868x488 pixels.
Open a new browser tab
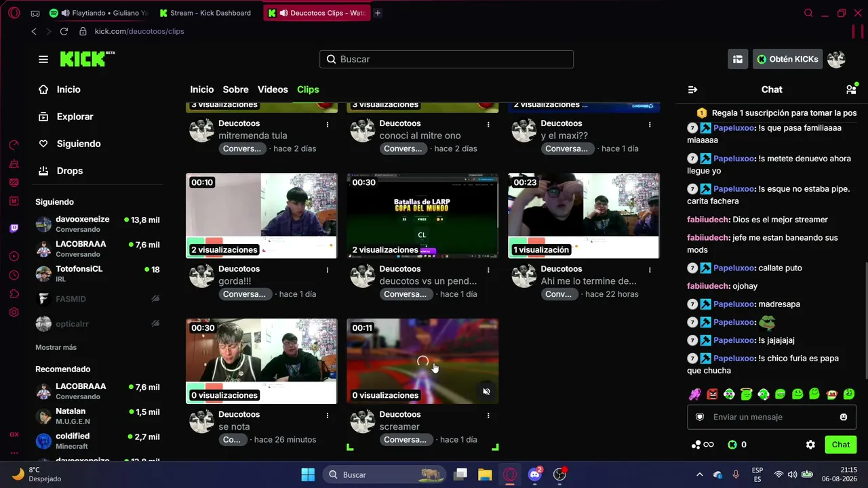pos(378,13)
